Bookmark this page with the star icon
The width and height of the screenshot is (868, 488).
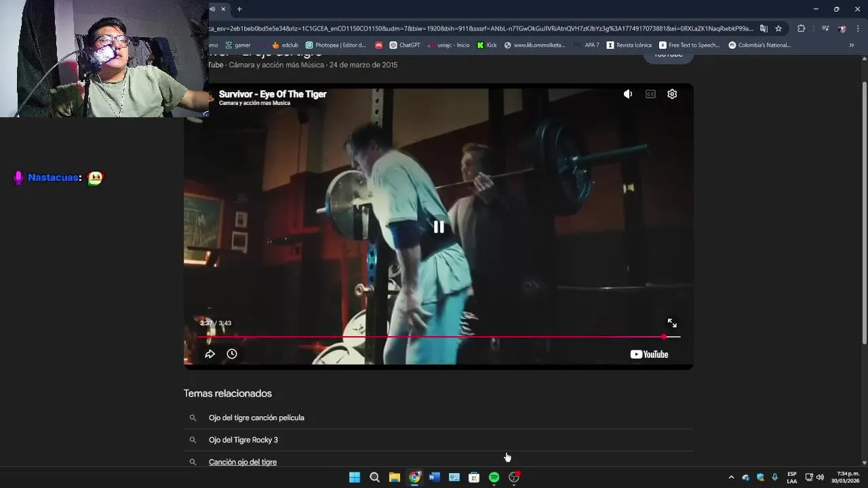pyautogui.click(x=778, y=28)
